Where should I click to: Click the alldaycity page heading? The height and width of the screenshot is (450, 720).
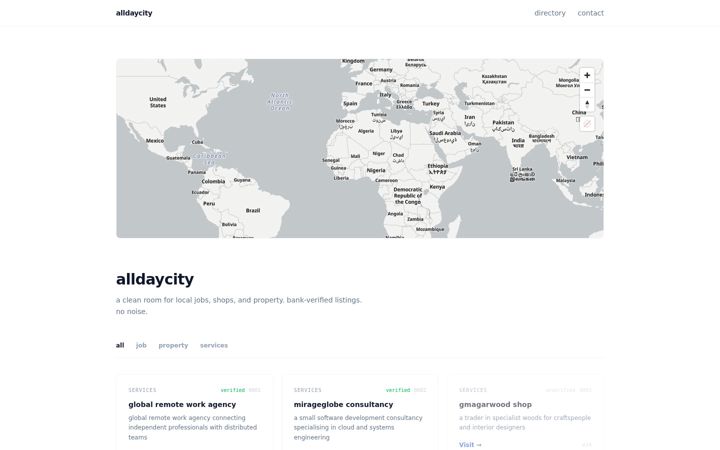(x=155, y=279)
